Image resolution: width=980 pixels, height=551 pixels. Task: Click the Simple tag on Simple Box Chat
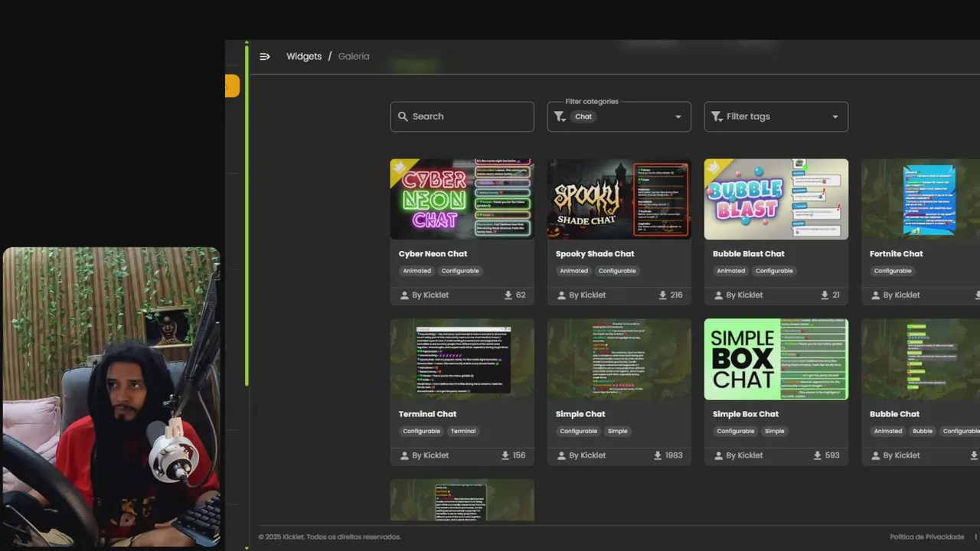[775, 431]
